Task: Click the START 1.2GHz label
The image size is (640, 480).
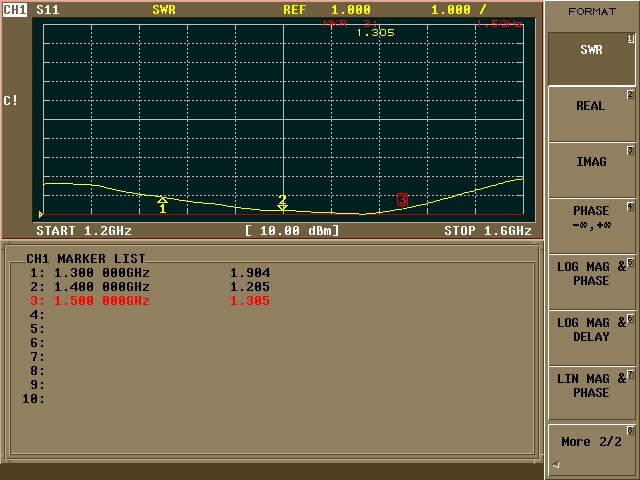Action: [x=84, y=231]
